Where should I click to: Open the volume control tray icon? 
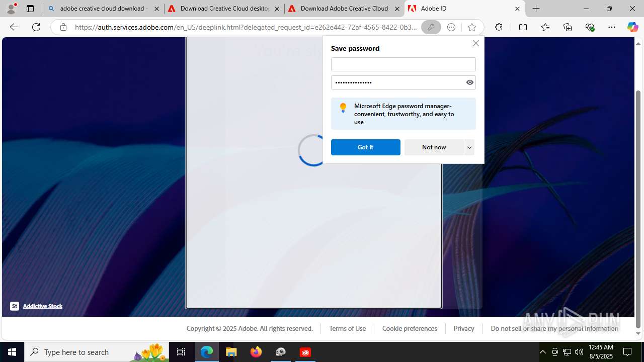coord(579,352)
